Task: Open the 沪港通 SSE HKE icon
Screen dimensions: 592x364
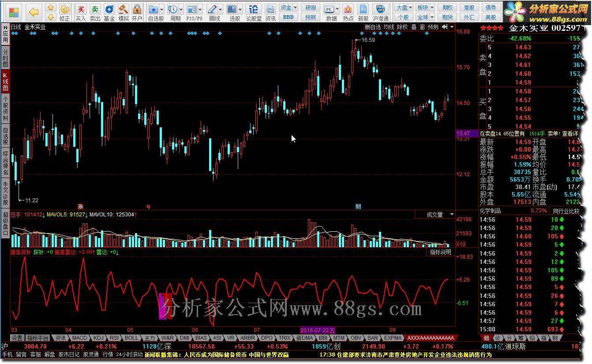Action: (380, 9)
